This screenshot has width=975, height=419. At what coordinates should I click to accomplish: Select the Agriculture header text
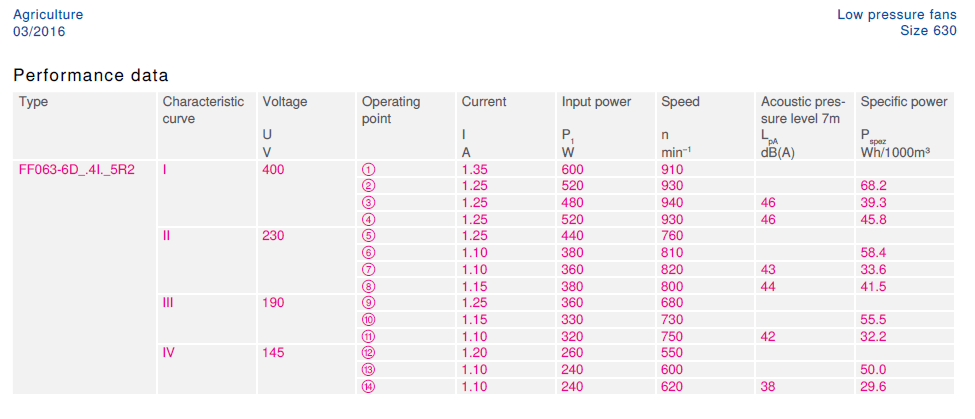click(48, 15)
